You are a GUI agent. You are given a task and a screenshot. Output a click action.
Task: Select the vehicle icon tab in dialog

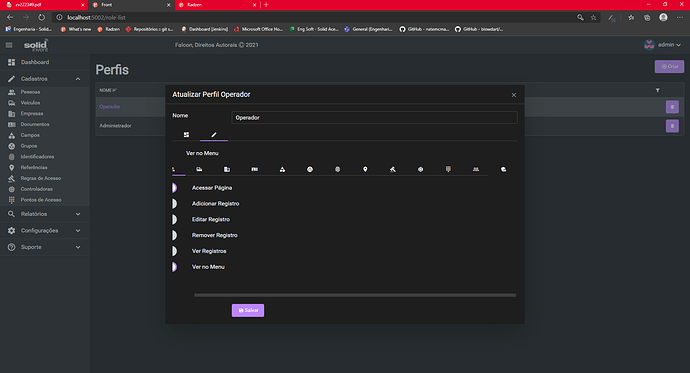click(199, 169)
